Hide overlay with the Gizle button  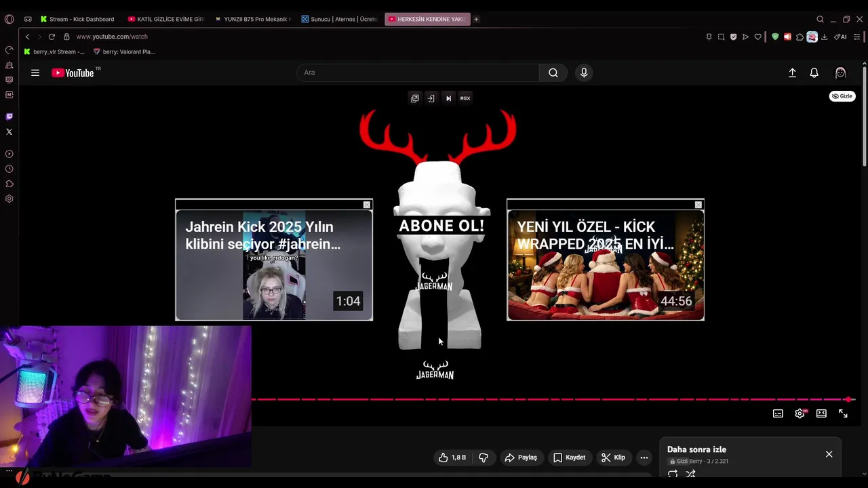click(842, 96)
